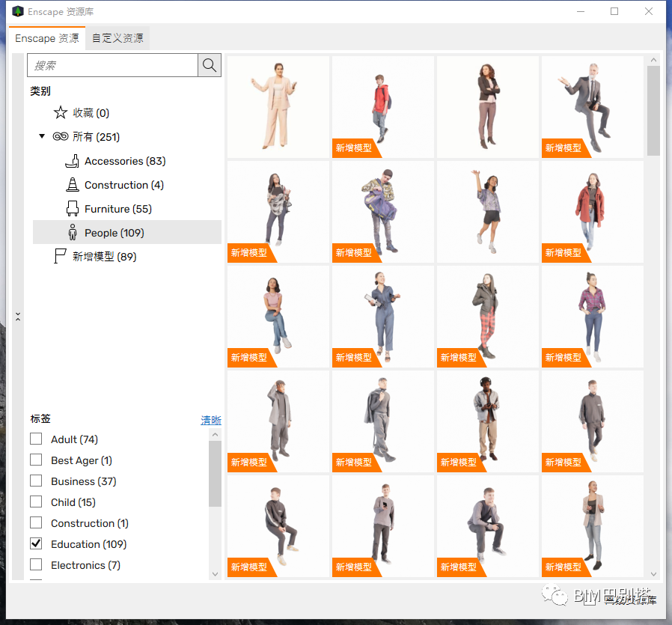Image resolution: width=672 pixels, height=625 pixels.
Task: Click the asset grid scroll down arrow
Action: (x=653, y=574)
